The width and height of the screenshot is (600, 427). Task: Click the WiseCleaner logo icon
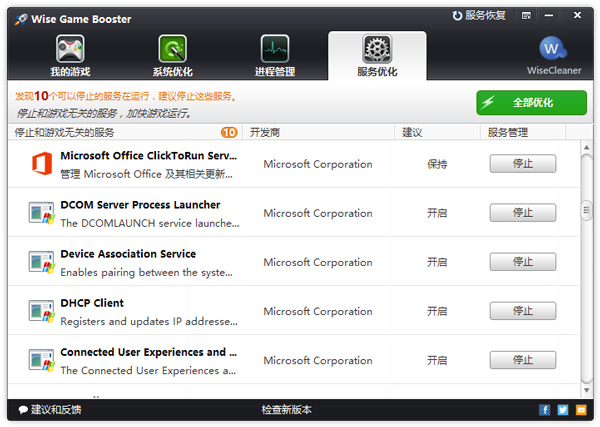click(x=553, y=49)
